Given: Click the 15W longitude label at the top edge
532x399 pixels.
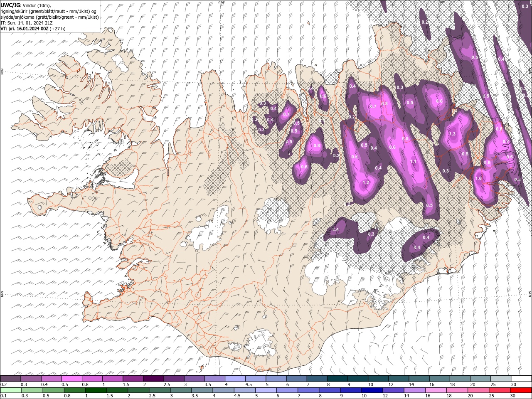Looking at the screenshot, I should tap(440, 2).
